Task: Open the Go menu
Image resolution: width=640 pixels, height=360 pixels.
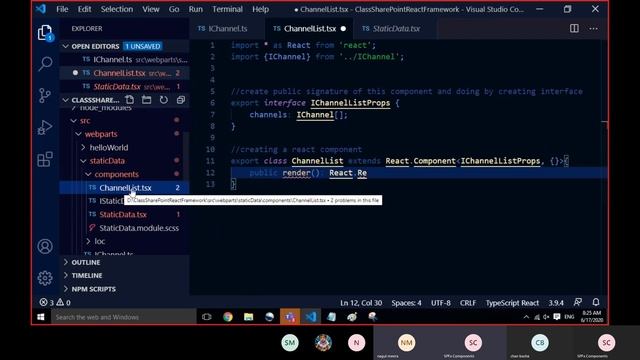Action: click(x=174, y=9)
